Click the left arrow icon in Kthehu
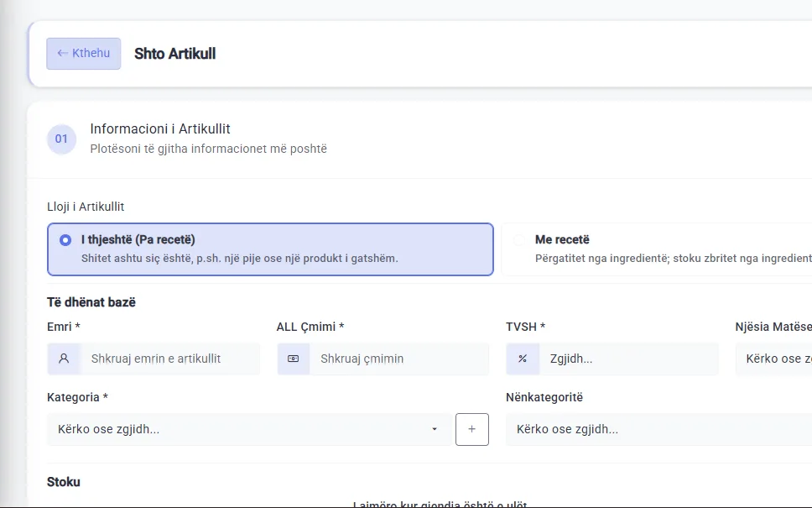812x508 pixels. (62, 53)
